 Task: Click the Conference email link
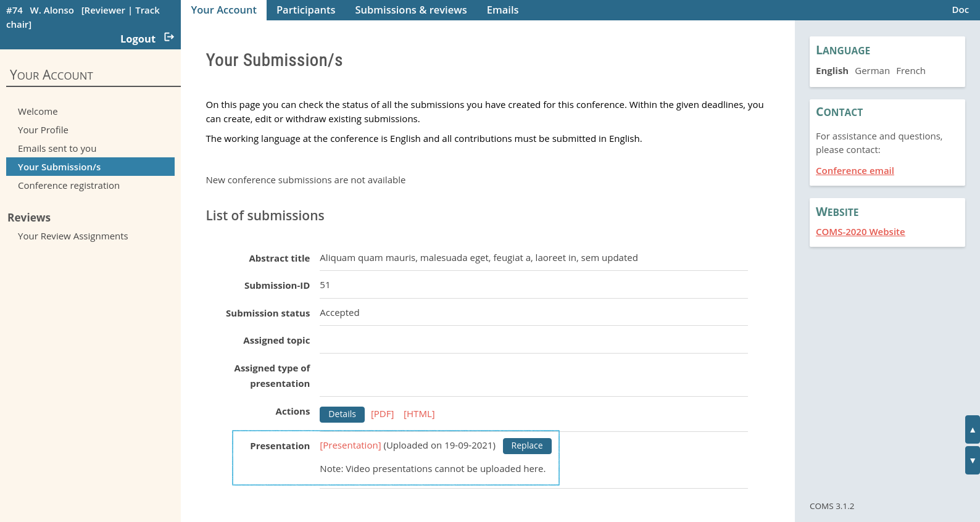[855, 171]
